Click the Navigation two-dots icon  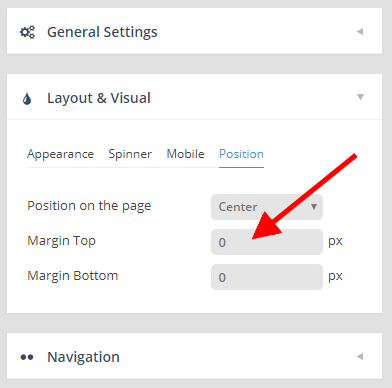27,357
